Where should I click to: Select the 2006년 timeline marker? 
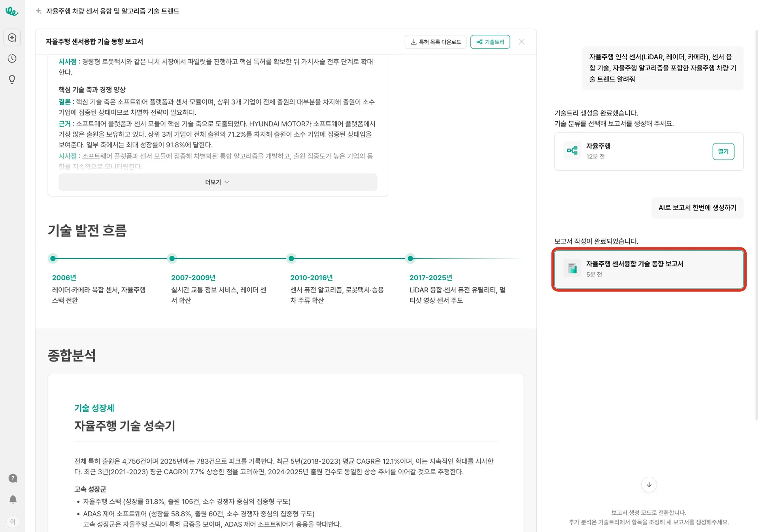pos(53,258)
